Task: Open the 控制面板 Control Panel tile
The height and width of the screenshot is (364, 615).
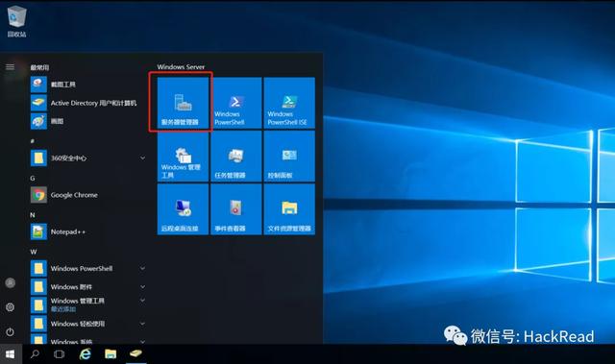Action: [x=289, y=156]
